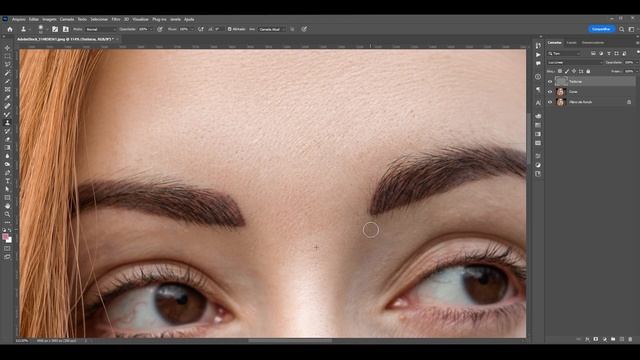Open the Imagem menu

pos(49,19)
